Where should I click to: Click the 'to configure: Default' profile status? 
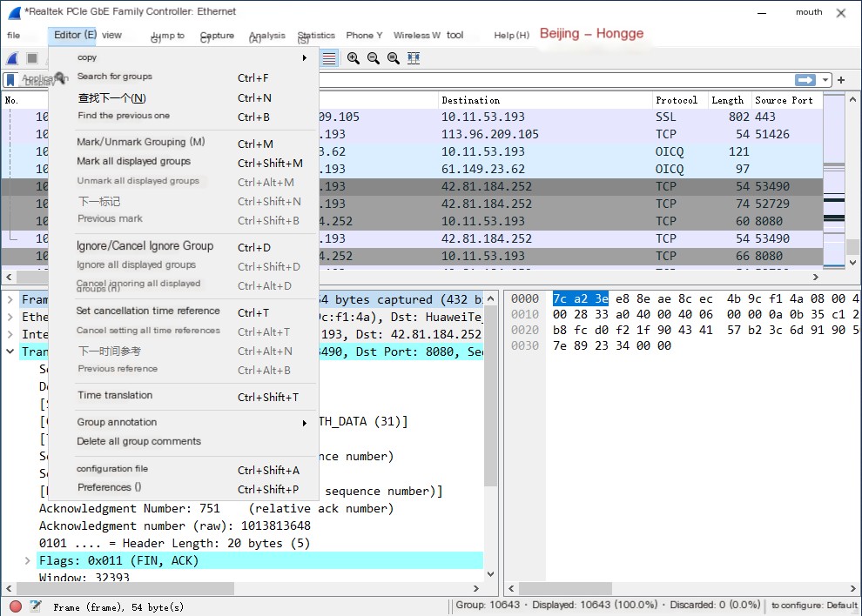pos(814,606)
